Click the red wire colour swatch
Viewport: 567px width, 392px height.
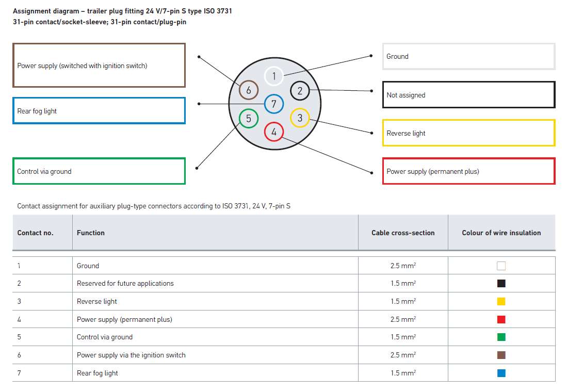coord(501,319)
